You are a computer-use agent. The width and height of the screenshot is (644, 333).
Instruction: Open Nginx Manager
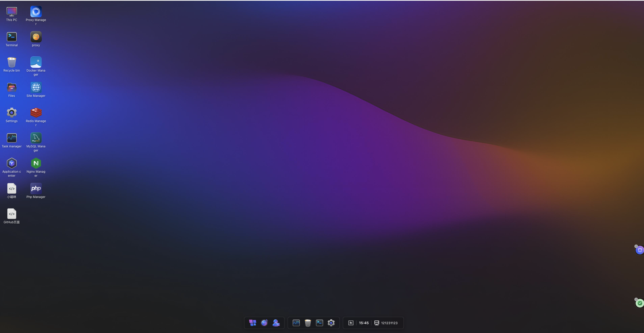point(36,163)
